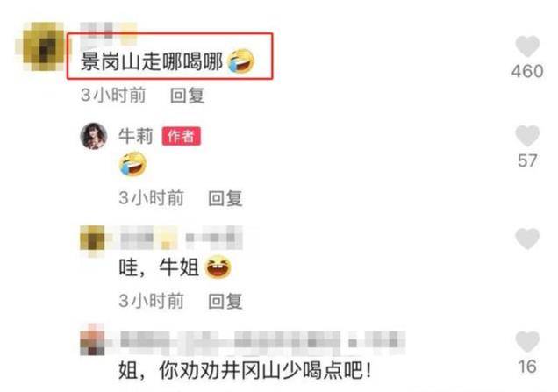Reply to the 景岗山走哪喝哪 comment
Viewport: 558px width, 392px height.
(x=187, y=95)
